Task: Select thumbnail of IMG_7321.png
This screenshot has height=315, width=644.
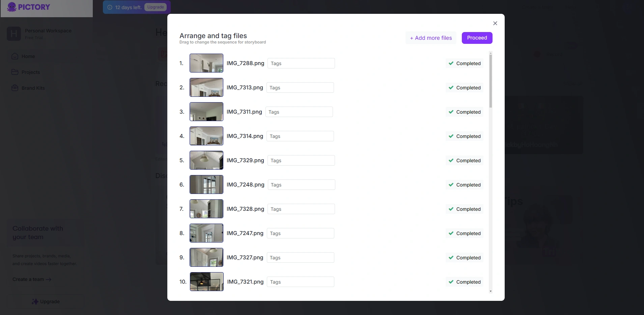Action: (x=207, y=282)
